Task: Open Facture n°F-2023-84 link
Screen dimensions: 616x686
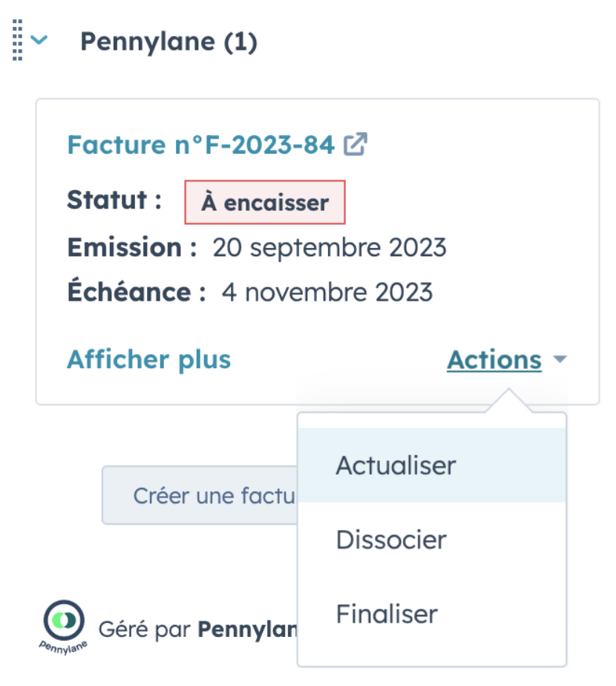Action: click(201, 144)
